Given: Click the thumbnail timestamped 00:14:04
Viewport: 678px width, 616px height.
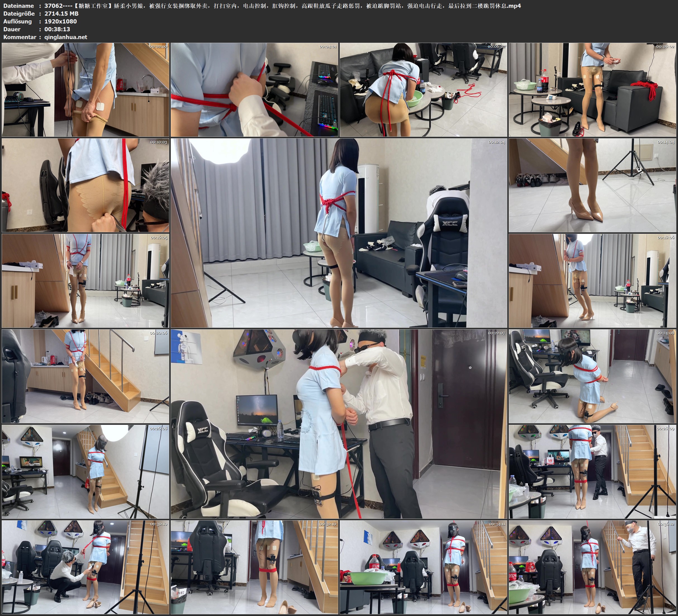Looking at the screenshot, I should click(x=593, y=185).
